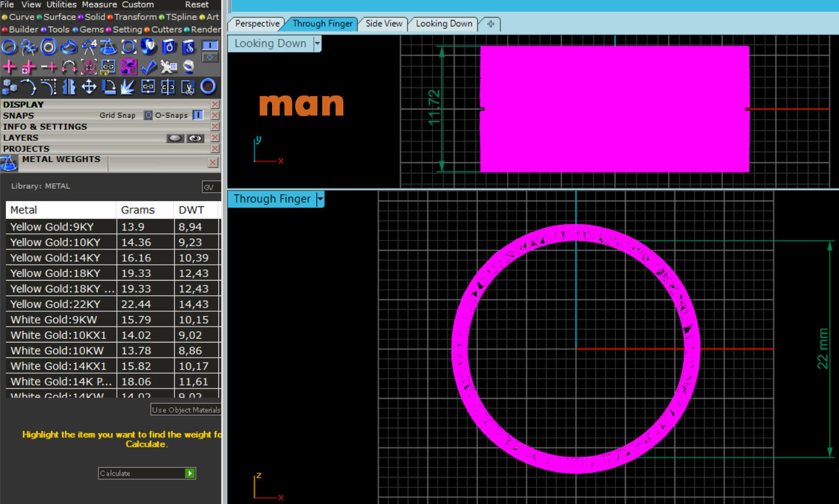
Task: Select the White Gold:9KW row
Action: pyautogui.click(x=113, y=319)
